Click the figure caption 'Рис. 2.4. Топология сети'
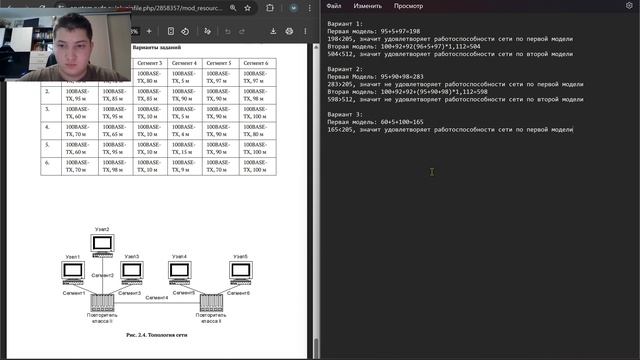Image resolution: width=640 pixels, height=360 pixels. 157,335
